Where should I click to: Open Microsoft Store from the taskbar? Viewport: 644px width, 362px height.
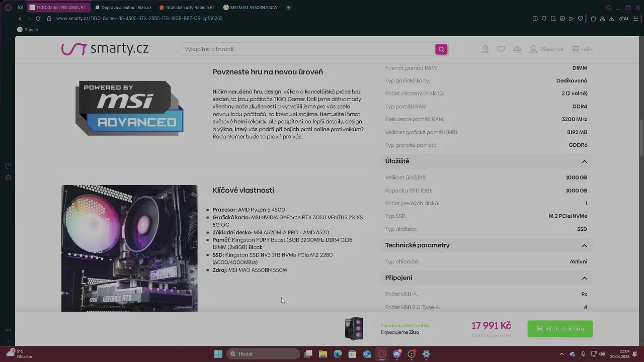(353, 354)
